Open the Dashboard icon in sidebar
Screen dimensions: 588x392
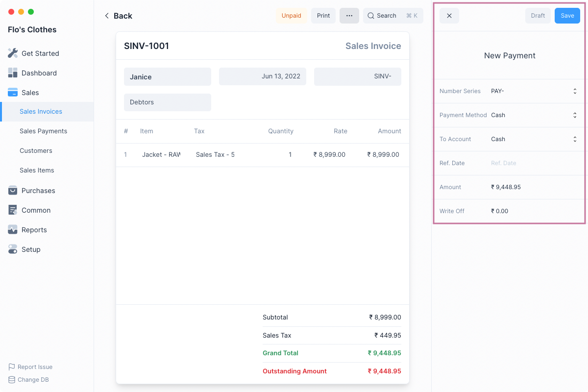click(x=13, y=73)
